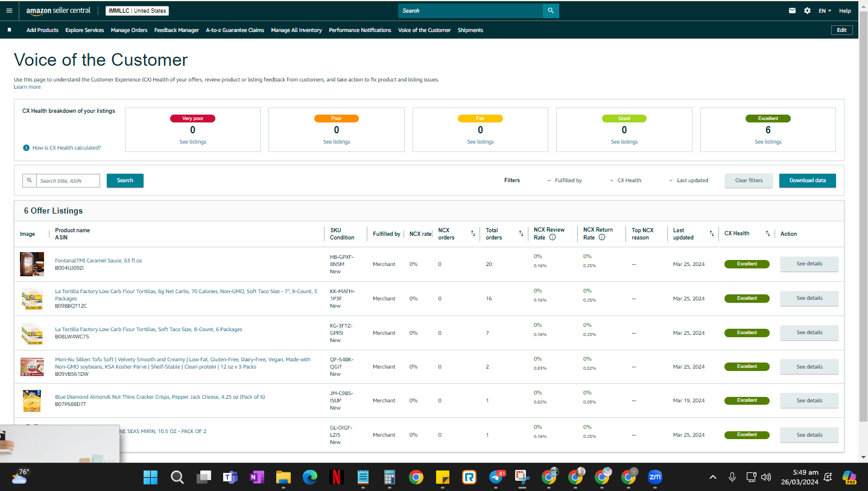Click the magnifier button beside top search bar

tap(551, 11)
